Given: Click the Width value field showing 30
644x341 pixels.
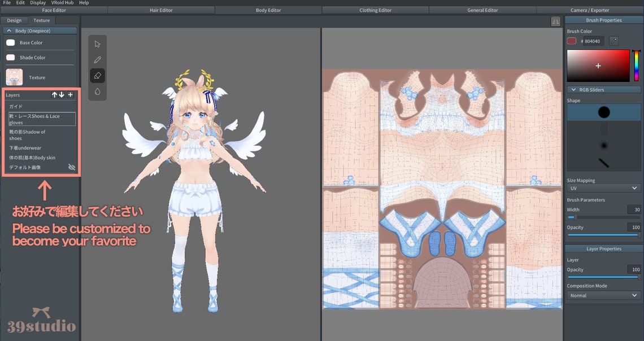Looking at the screenshot, I should click(634, 209).
